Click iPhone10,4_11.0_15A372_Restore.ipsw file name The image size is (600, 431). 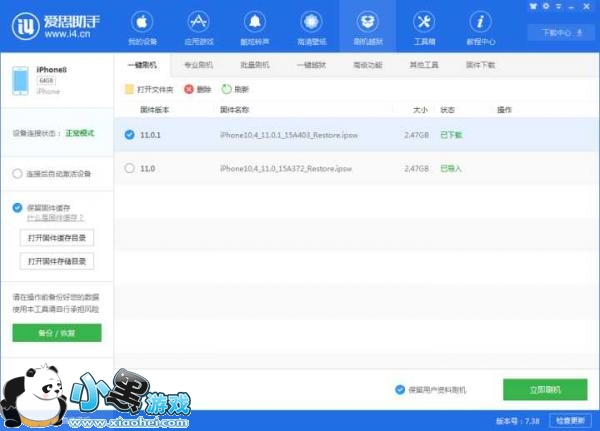(x=286, y=168)
